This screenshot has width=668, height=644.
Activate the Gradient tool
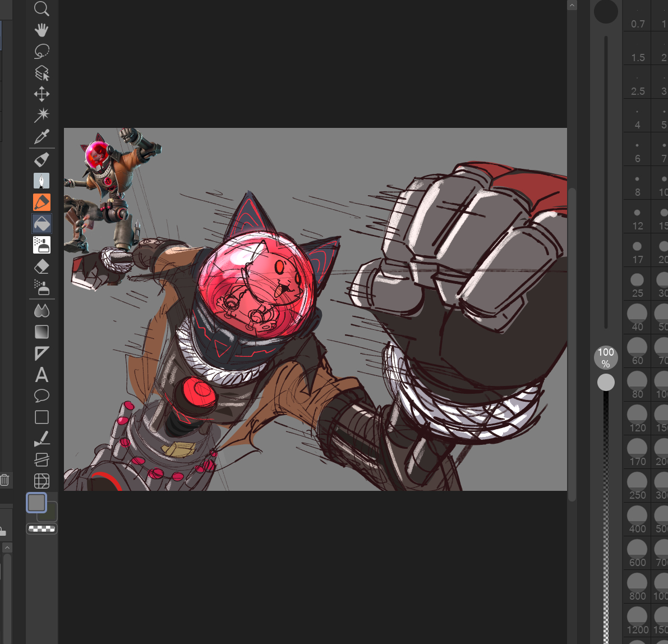click(42, 332)
